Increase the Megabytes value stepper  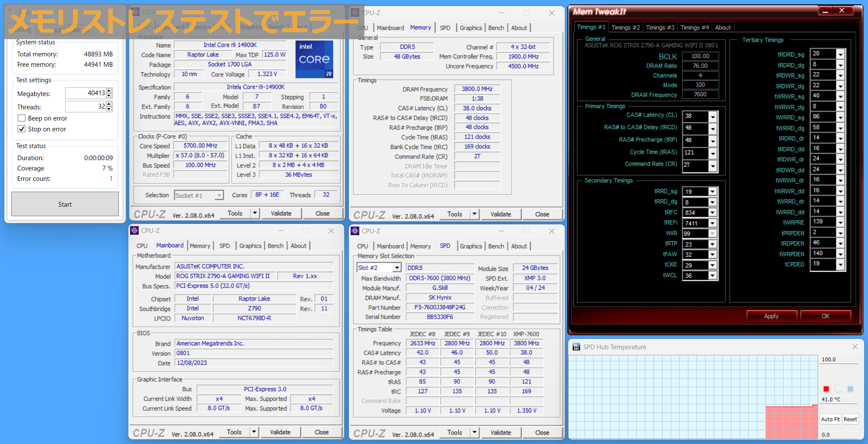click(109, 90)
